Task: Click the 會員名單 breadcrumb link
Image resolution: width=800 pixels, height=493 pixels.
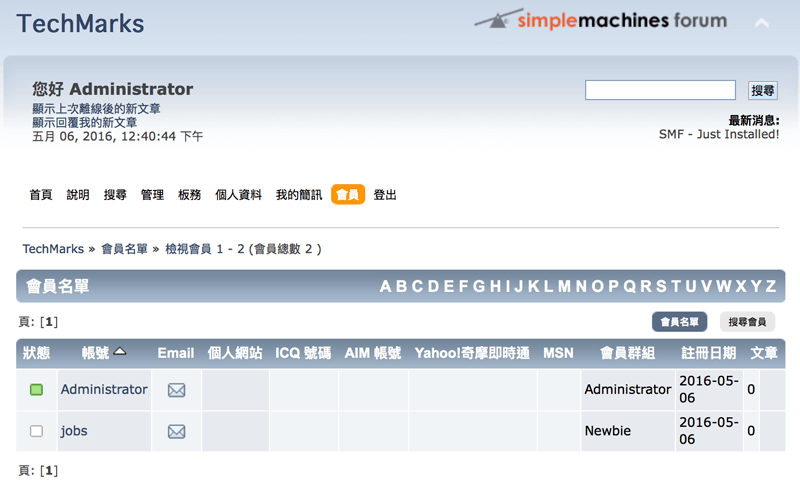Action: pyautogui.click(x=124, y=249)
